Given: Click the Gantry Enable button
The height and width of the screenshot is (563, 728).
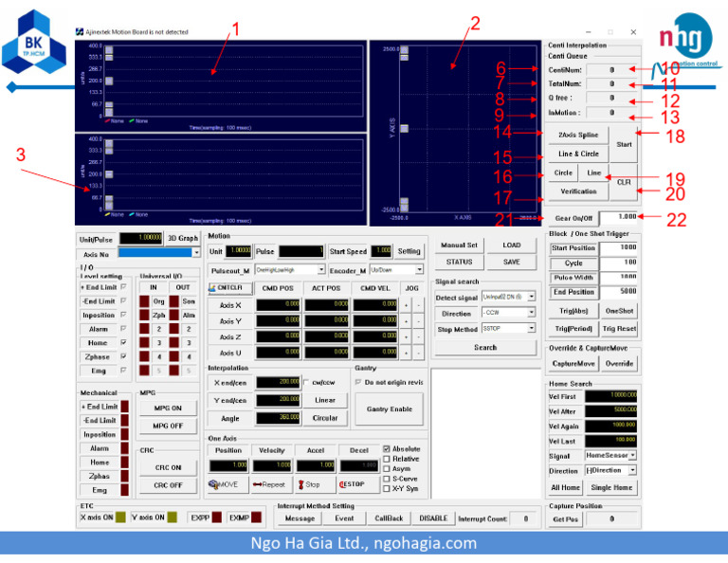Looking at the screenshot, I should point(389,409).
